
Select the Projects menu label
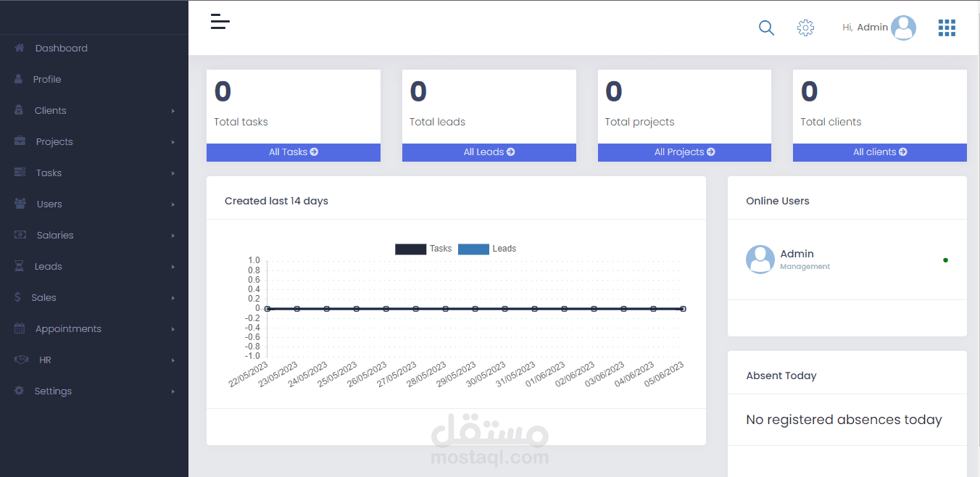point(54,141)
